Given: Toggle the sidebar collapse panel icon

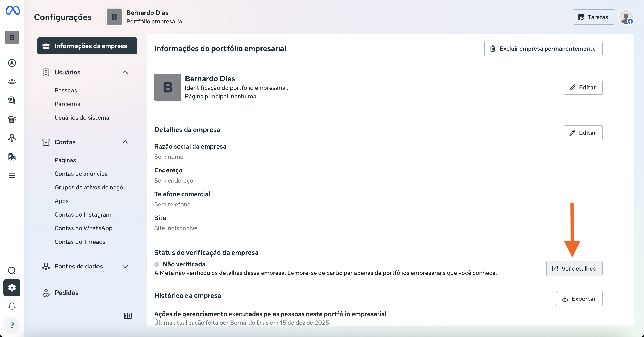Looking at the screenshot, I should tap(128, 316).
